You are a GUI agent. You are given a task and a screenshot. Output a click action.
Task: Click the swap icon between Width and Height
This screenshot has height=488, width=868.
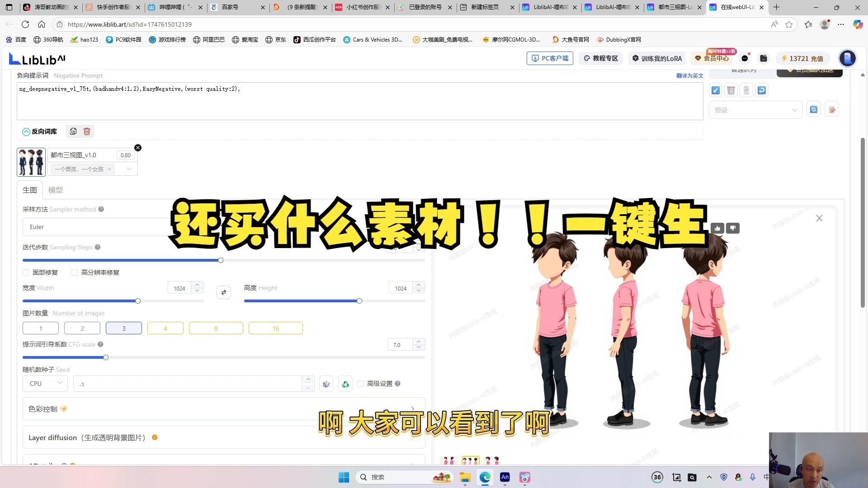coord(223,292)
